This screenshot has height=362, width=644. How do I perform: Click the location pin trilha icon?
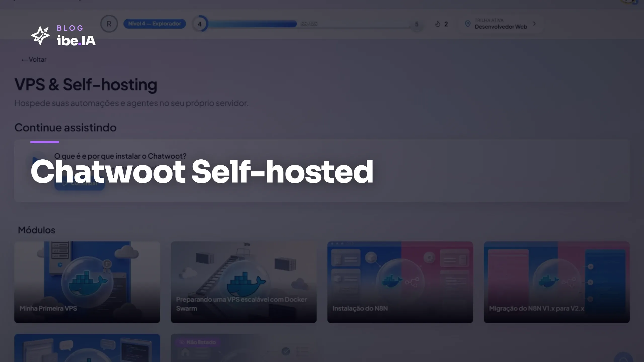pos(468,24)
